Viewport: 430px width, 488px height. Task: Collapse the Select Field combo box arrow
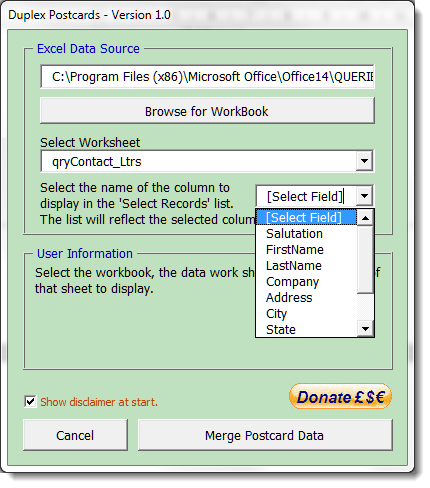364,196
